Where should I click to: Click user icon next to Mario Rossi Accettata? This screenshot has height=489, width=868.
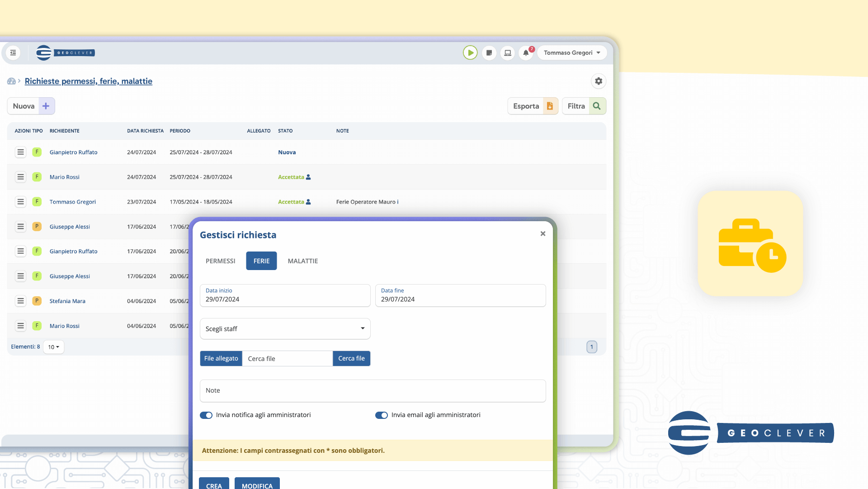[308, 177]
